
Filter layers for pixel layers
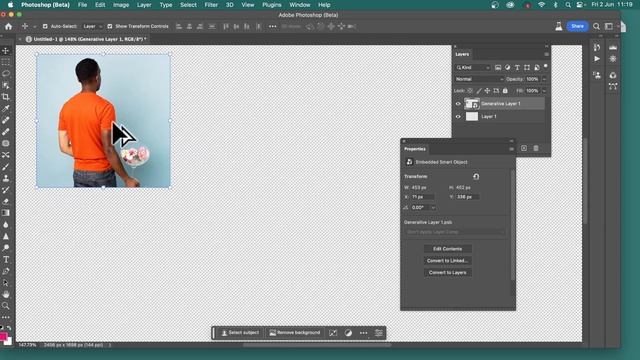point(498,67)
